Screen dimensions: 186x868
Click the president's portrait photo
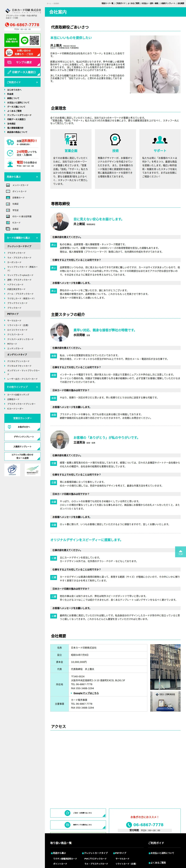[155, 64]
